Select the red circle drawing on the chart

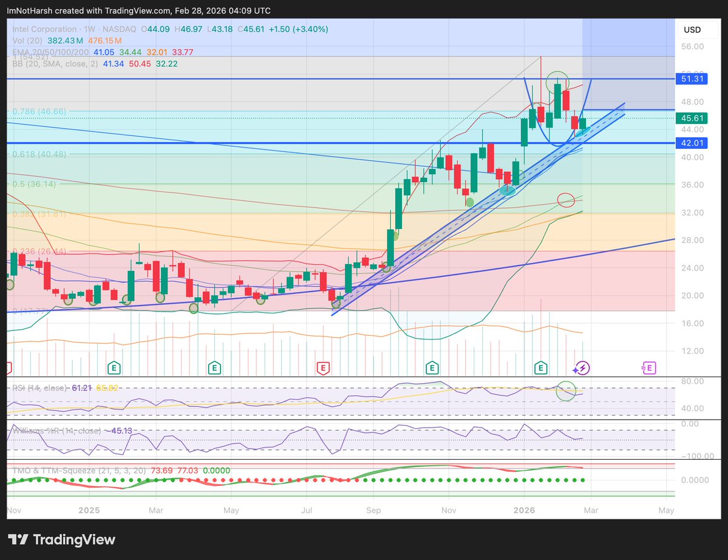(x=566, y=200)
